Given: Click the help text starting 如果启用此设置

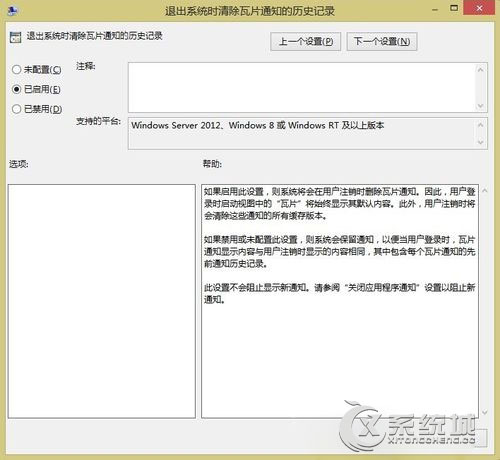Looking at the screenshot, I should pyautogui.click(x=339, y=203).
